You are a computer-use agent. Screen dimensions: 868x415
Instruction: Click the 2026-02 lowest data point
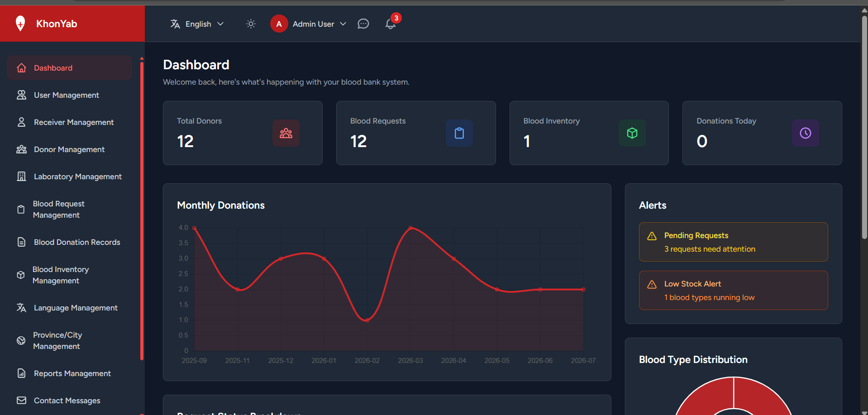click(x=367, y=320)
